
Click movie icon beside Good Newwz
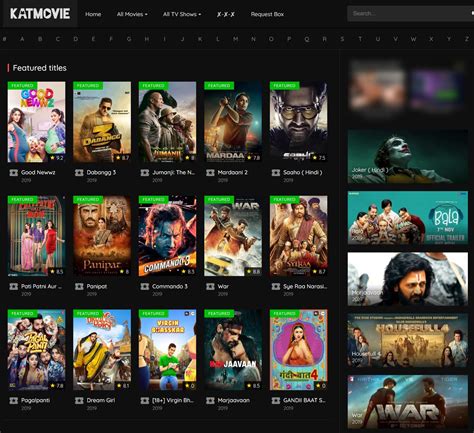pos(13,173)
